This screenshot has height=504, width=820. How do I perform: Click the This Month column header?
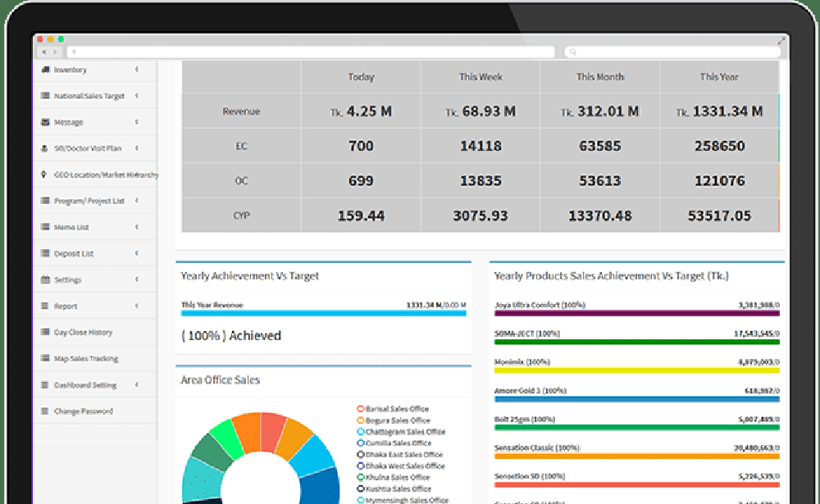(600, 77)
